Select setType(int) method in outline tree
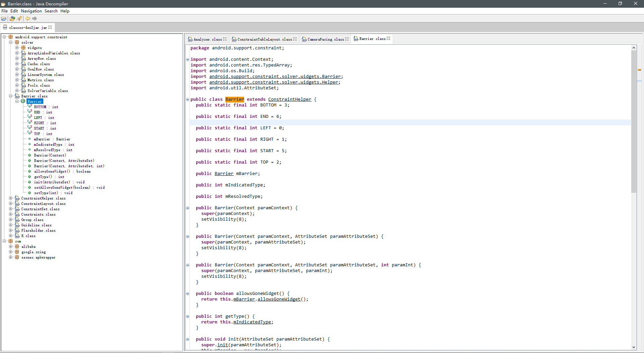644x353 pixels. (x=46, y=193)
